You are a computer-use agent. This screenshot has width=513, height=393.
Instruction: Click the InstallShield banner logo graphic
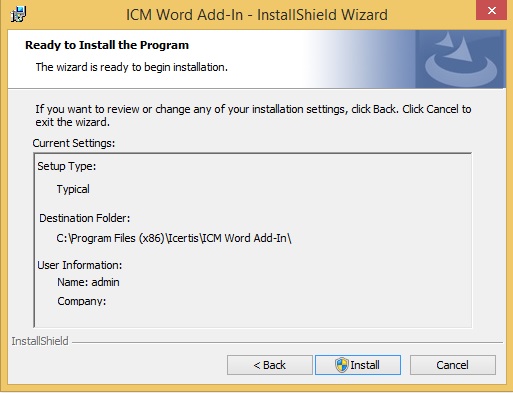point(460,59)
